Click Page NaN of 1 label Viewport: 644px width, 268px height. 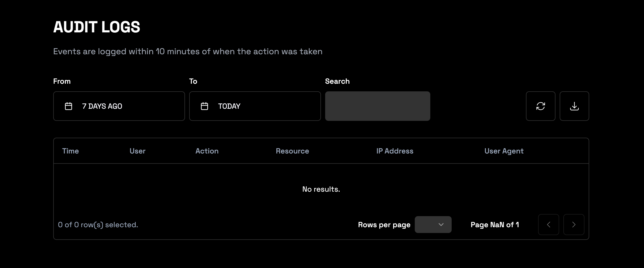(x=495, y=225)
